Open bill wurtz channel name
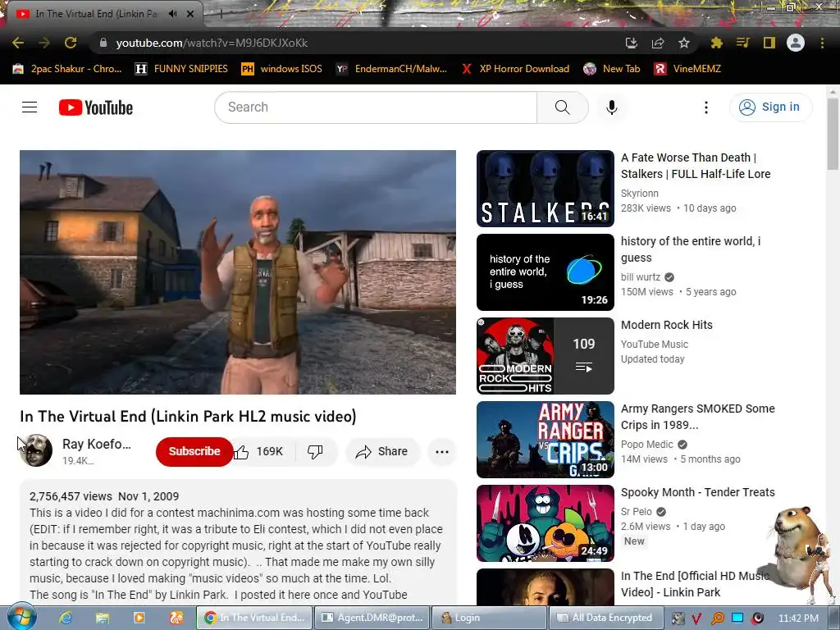 [x=641, y=277]
